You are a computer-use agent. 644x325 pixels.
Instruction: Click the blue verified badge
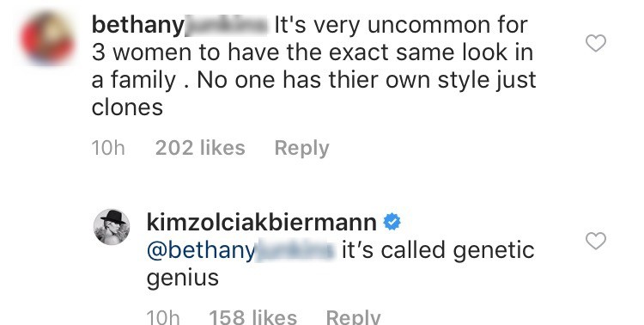pos(392,222)
